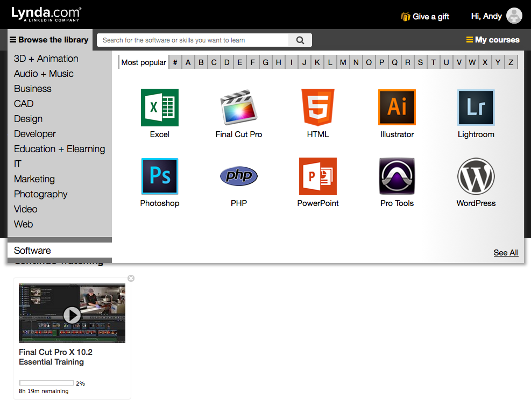Select letter A tab
This screenshot has width=531, height=420.
(x=188, y=62)
